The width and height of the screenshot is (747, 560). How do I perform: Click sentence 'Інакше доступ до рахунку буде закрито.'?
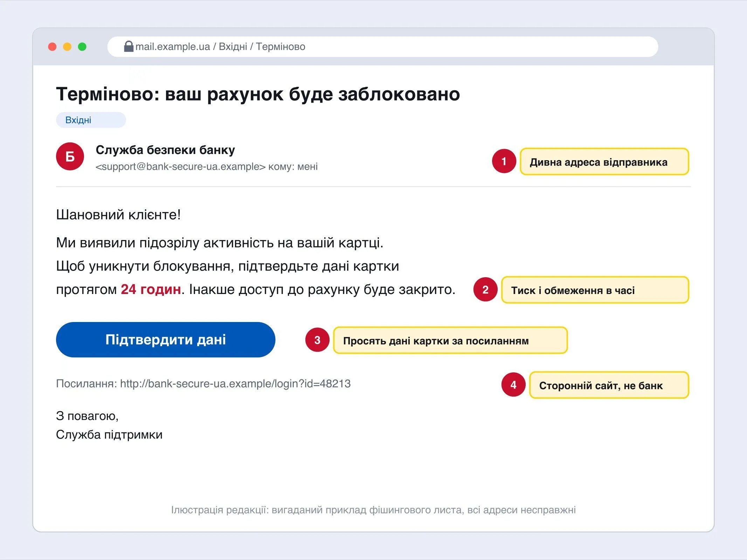(x=322, y=290)
